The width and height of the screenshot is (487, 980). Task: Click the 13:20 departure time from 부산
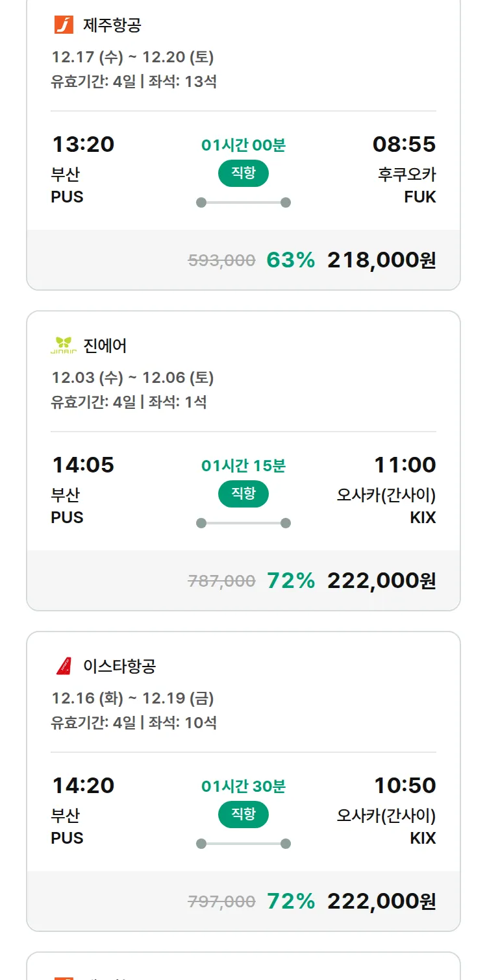(83, 144)
